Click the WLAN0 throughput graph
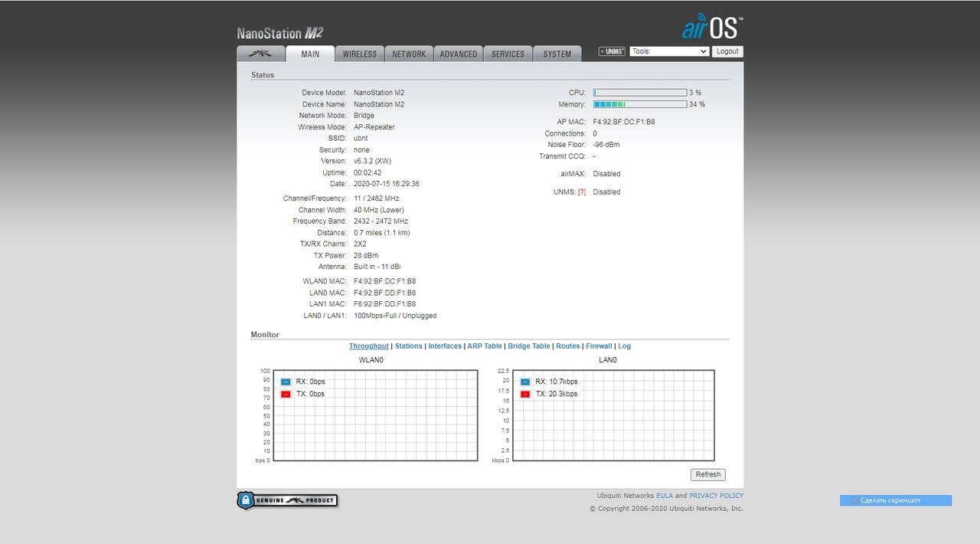The height and width of the screenshot is (544, 980). 375,416
